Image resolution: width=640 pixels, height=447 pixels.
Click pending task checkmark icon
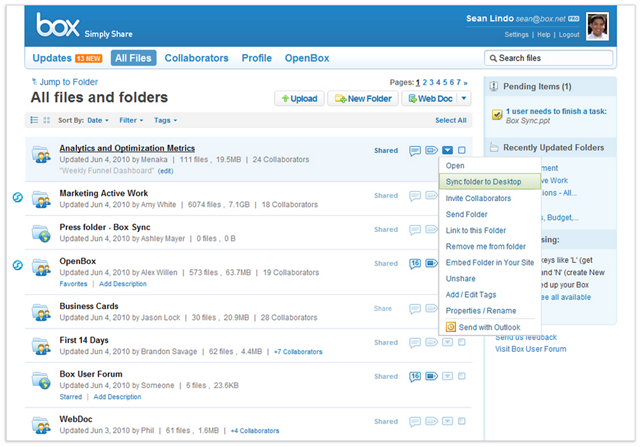[x=497, y=115]
